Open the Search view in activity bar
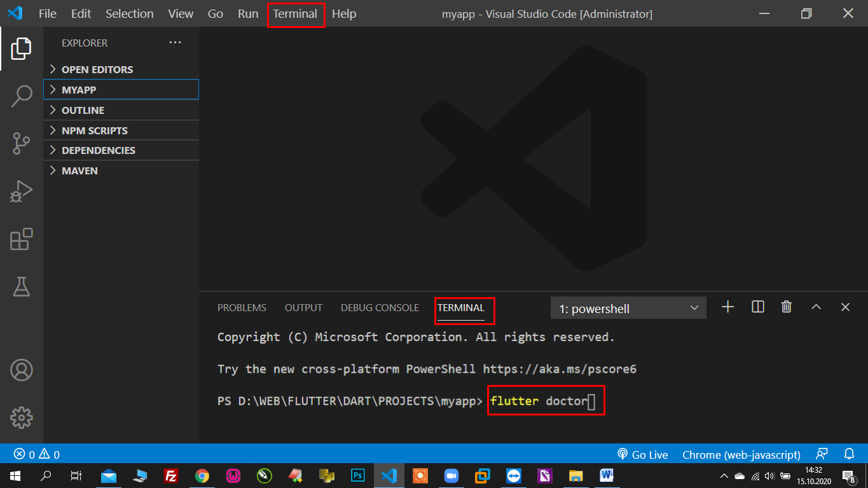 (22, 96)
